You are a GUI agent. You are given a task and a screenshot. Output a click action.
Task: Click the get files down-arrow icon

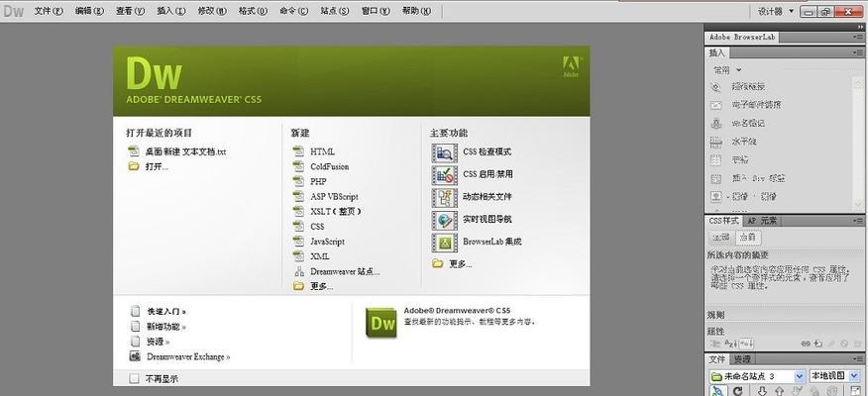(x=762, y=391)
